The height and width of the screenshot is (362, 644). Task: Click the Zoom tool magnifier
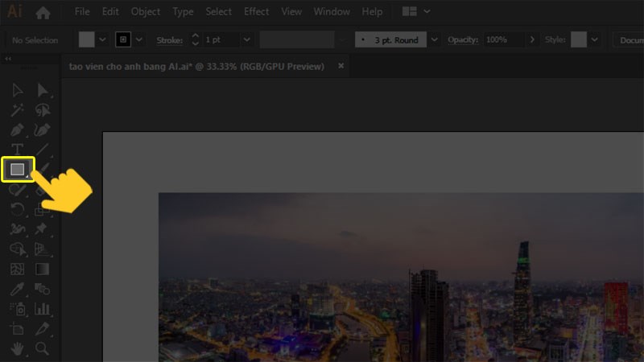coord(42,348)
